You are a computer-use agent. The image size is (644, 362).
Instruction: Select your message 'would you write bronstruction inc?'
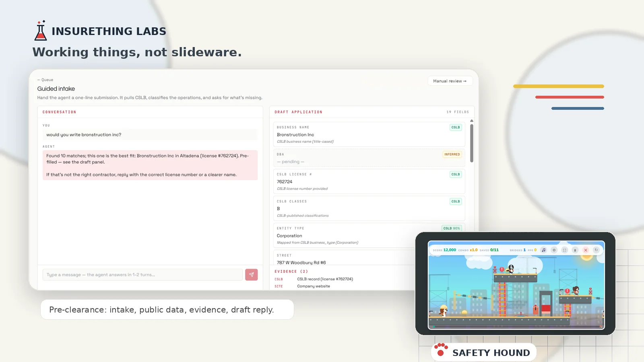(150, 135)
